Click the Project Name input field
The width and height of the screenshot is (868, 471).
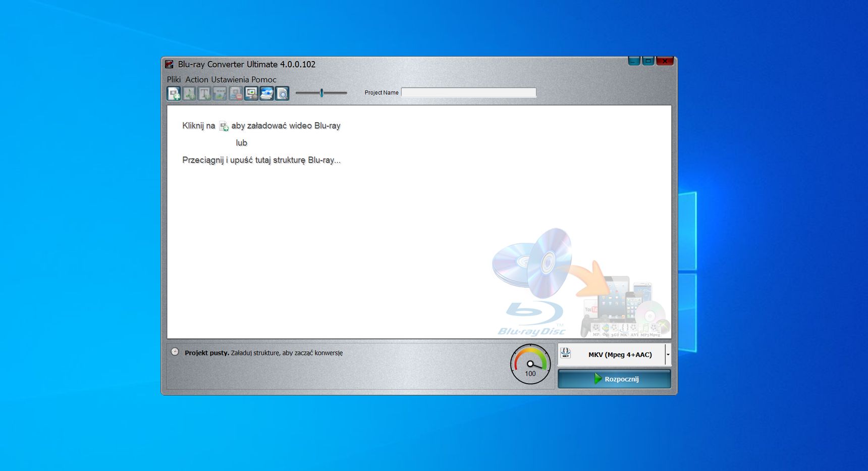(468, 92)
